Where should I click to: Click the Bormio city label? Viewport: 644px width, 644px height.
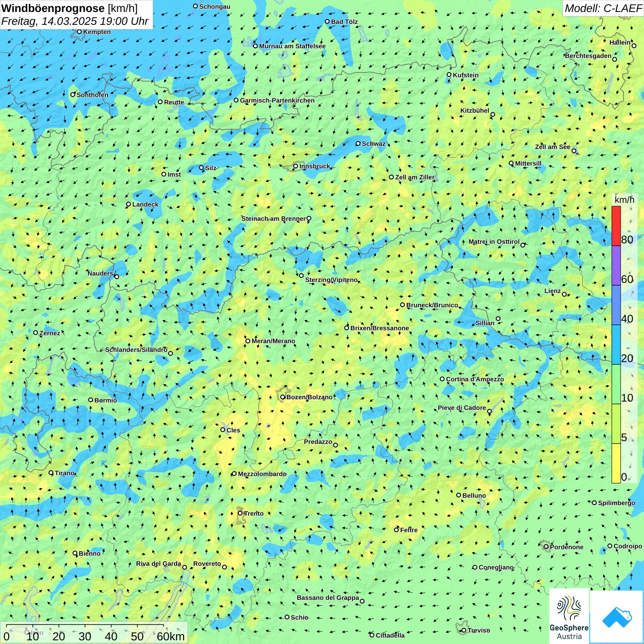(105, 400)
